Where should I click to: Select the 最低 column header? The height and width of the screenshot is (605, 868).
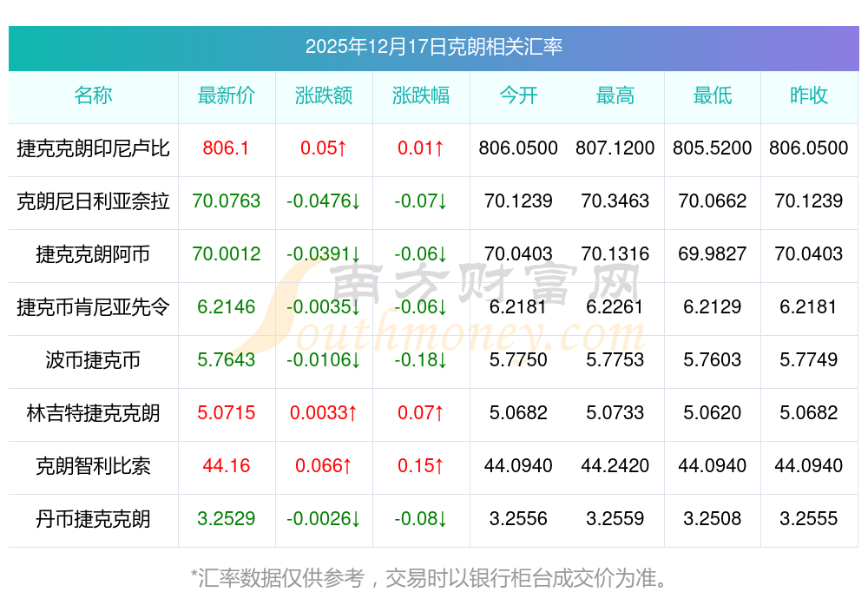(x=713, y=95)
